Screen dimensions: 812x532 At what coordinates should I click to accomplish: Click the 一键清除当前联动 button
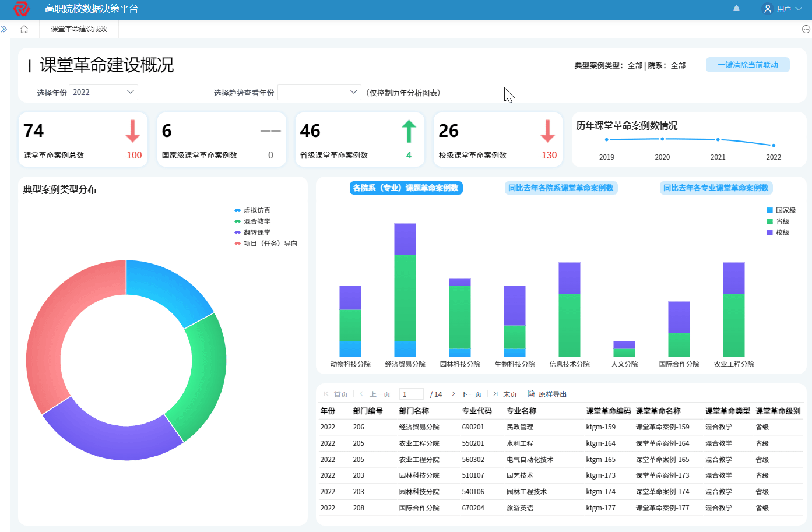[747, 65]
